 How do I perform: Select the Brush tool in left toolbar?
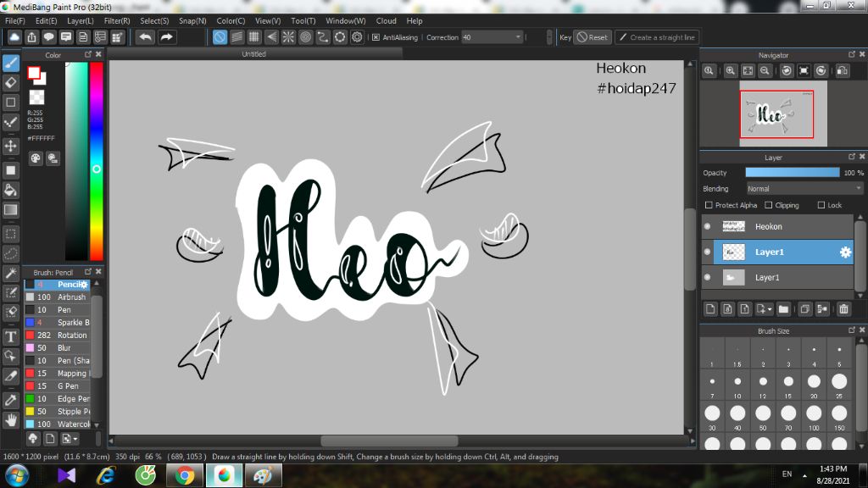tap(10, 63)
